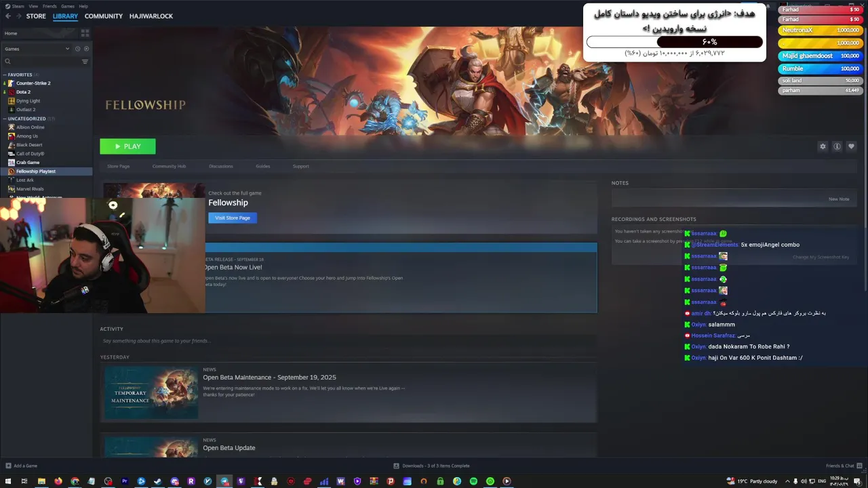Open advanced library filter options icon
This screenshot has height=488, width=868.
click(x=85, y=62)
